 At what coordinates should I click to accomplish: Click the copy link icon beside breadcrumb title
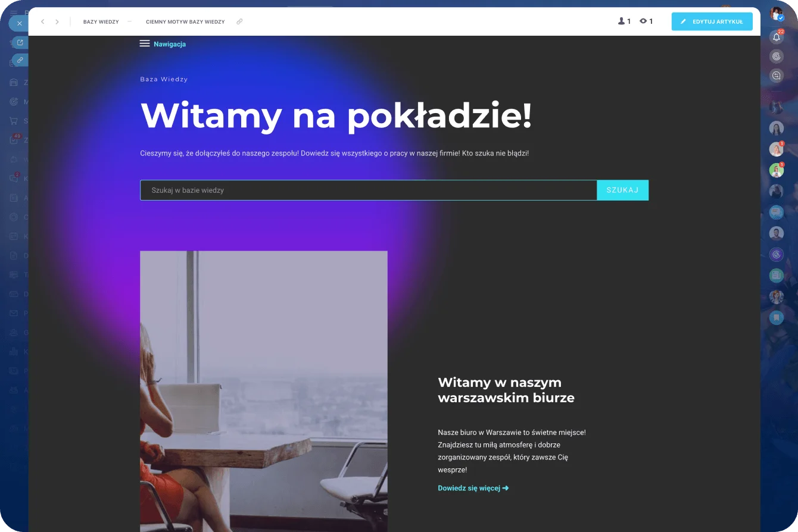click(x=239, y=21)
